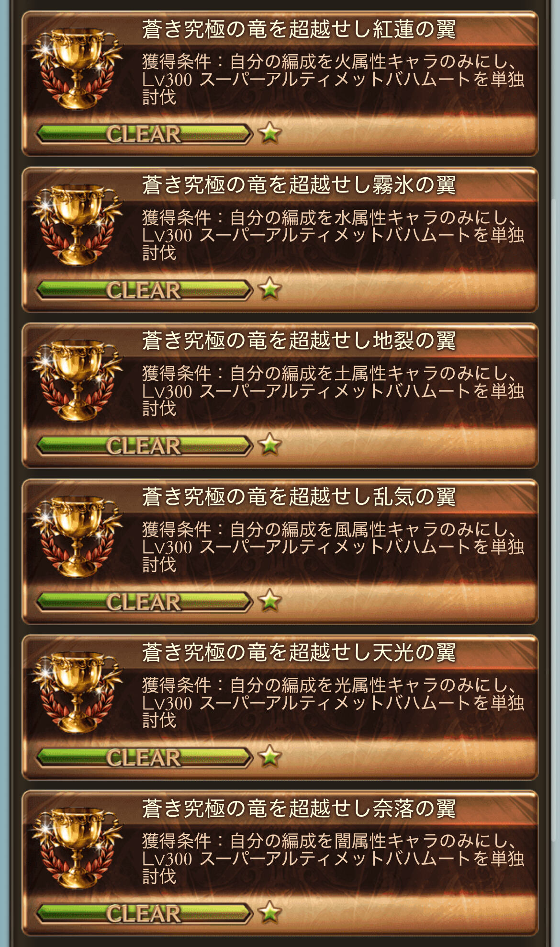The image size is (560, 947).
Task: Click the gold trophy icon for 天光の翼
Action: click(77, 692)
